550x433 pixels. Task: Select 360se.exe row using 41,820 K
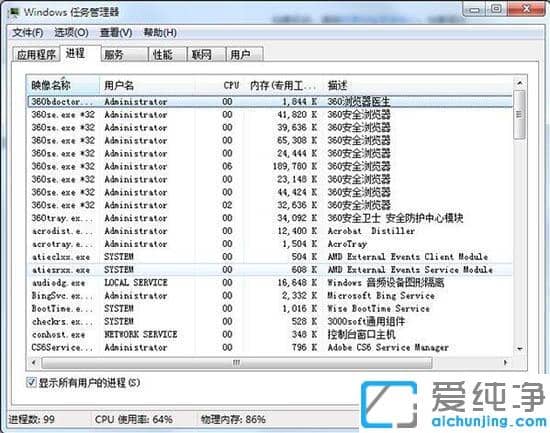click(270, 115)
